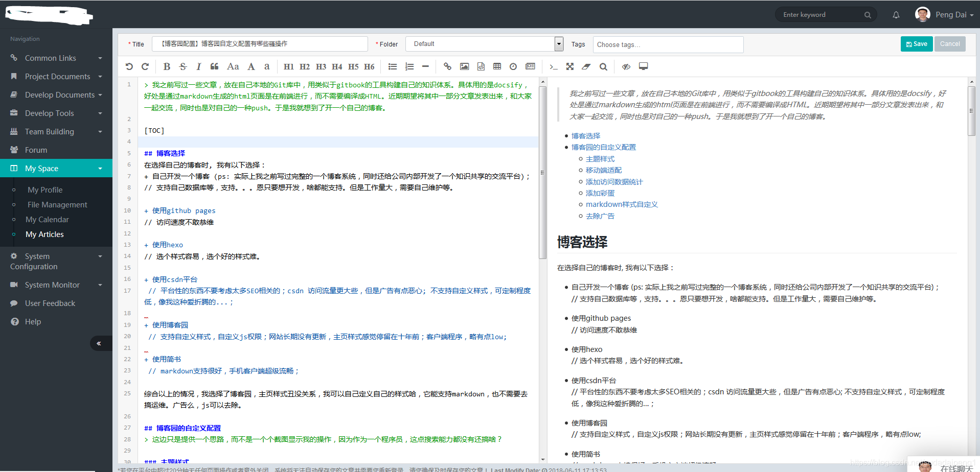This screenshot has height=472, width=980.
Task: Undo the last edit
Action: (x=129, y=66)
